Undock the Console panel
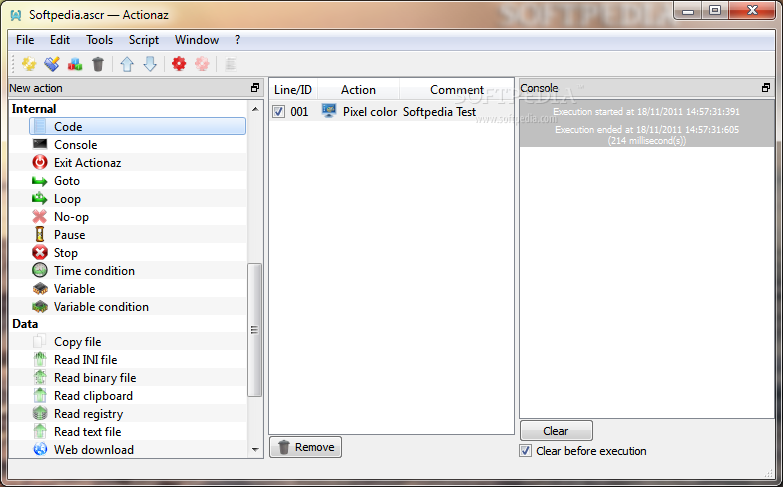Screen dimensions: 783x487 766,88
